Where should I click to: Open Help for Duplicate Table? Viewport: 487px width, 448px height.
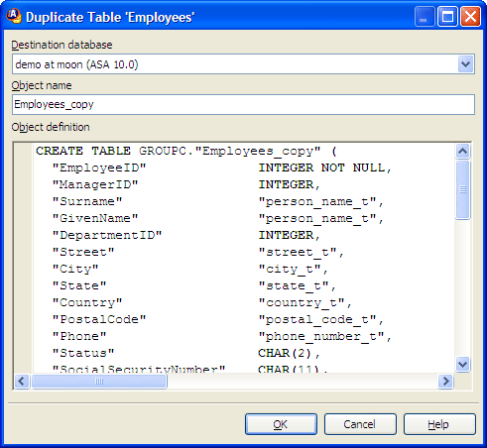click(439, 424)
